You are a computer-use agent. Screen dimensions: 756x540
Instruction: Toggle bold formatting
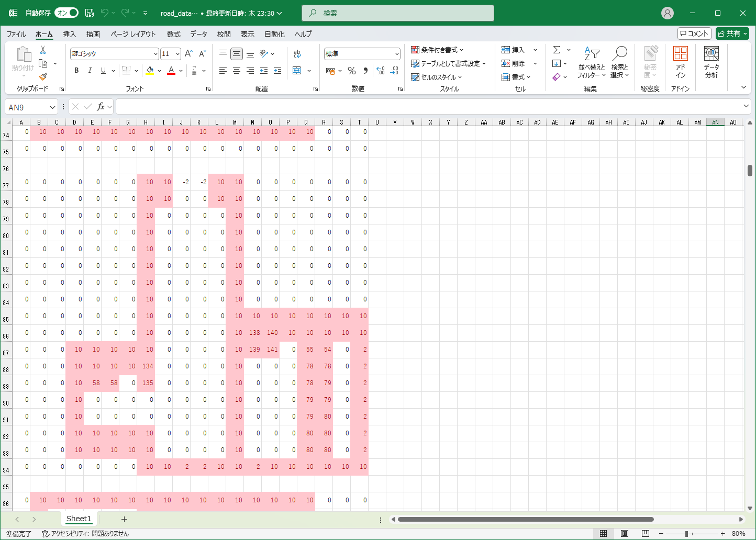[76, 71]
